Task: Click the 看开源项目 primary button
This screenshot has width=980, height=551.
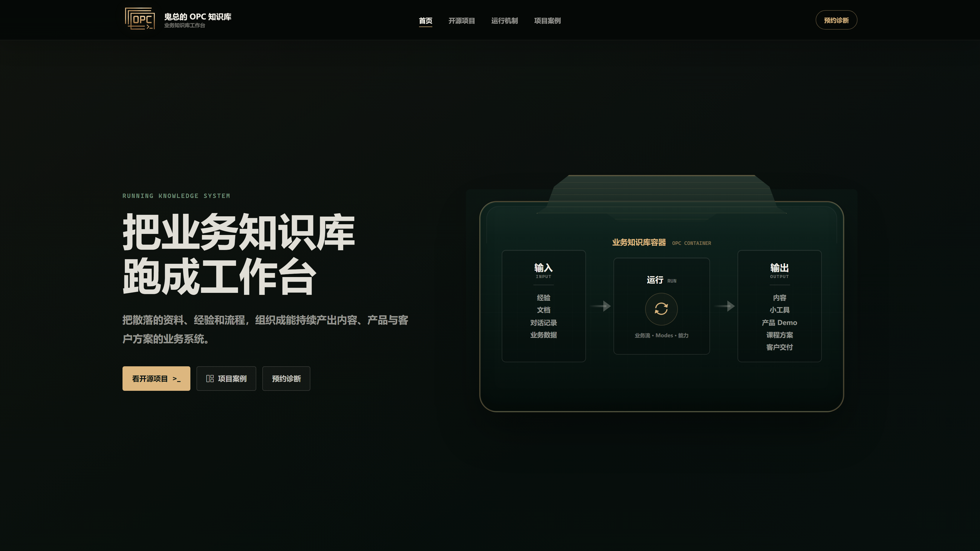Action: pos(156,378)
